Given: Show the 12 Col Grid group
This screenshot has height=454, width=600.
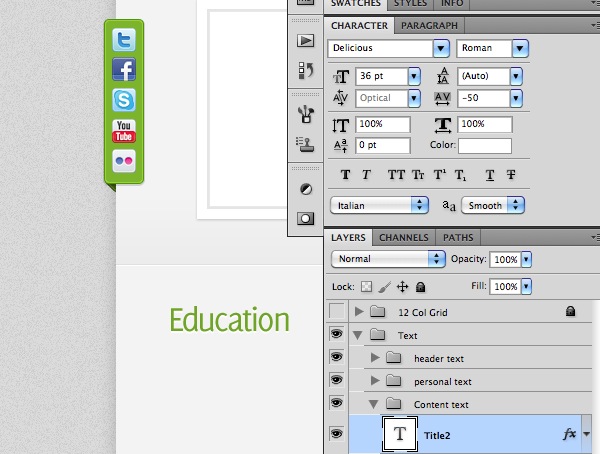Looking at the screenshot, I should (x=337, y=311).
